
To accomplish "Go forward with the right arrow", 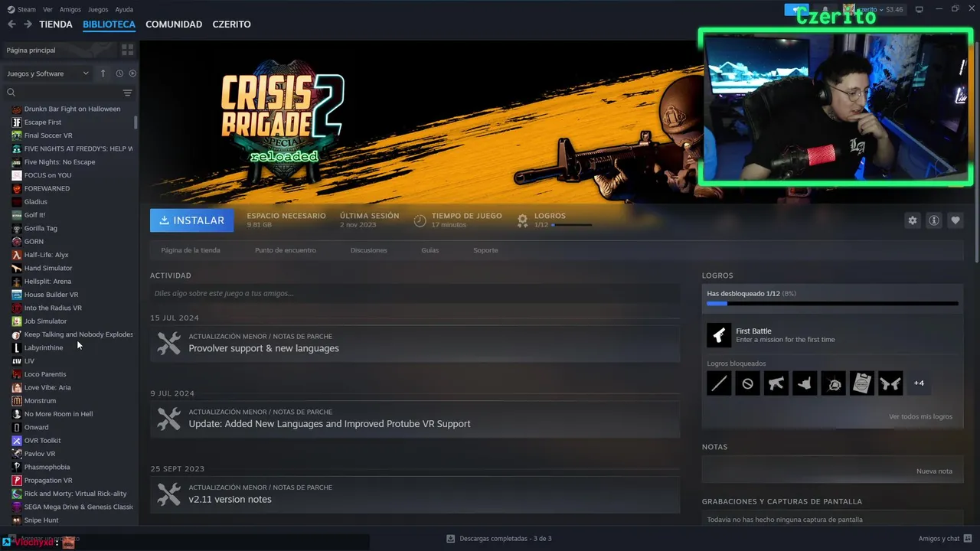I will click(x=28, y=24).
